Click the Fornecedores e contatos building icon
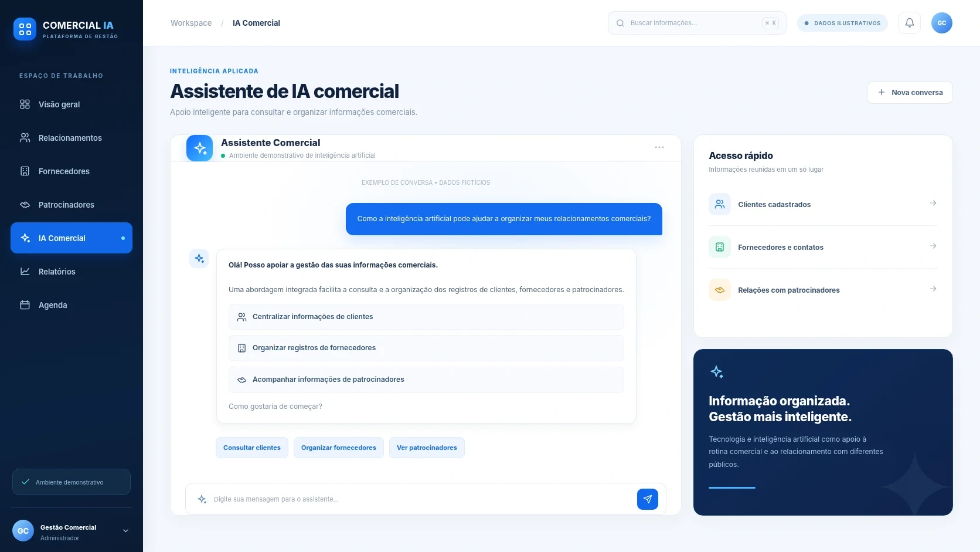This screenshot has height=552, width=980. pos(720,247)
